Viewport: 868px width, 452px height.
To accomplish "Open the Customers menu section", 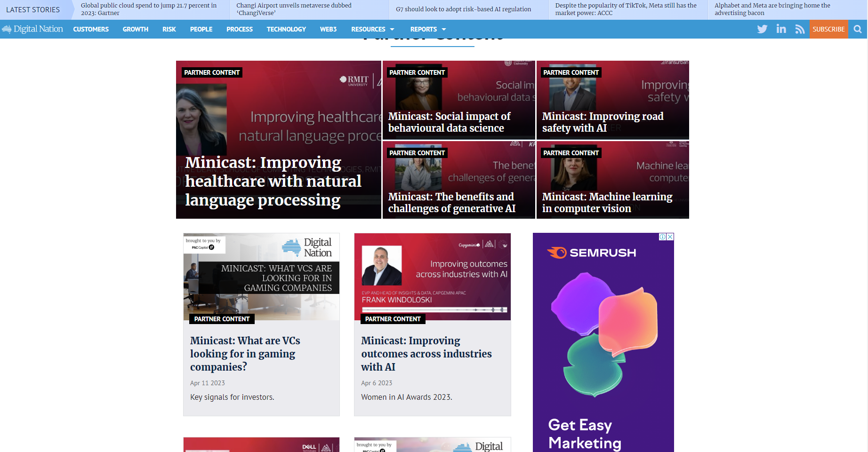I will click(91, 29).
